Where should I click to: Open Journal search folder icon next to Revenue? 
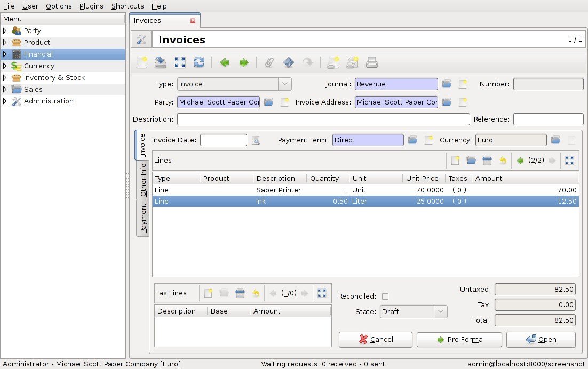tap(446, 84)
